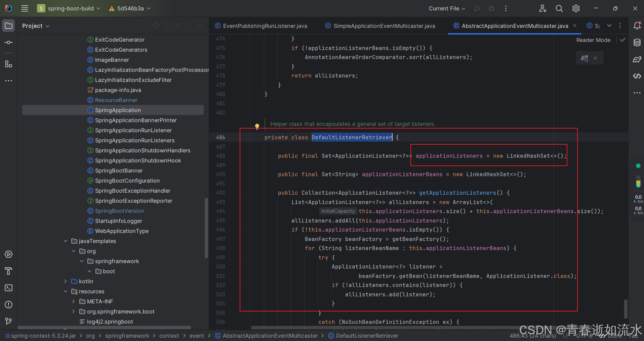This screenshot has width=644, height=341.
Task: Toggle Reader Mode in the editor
Action: [593, 40]
